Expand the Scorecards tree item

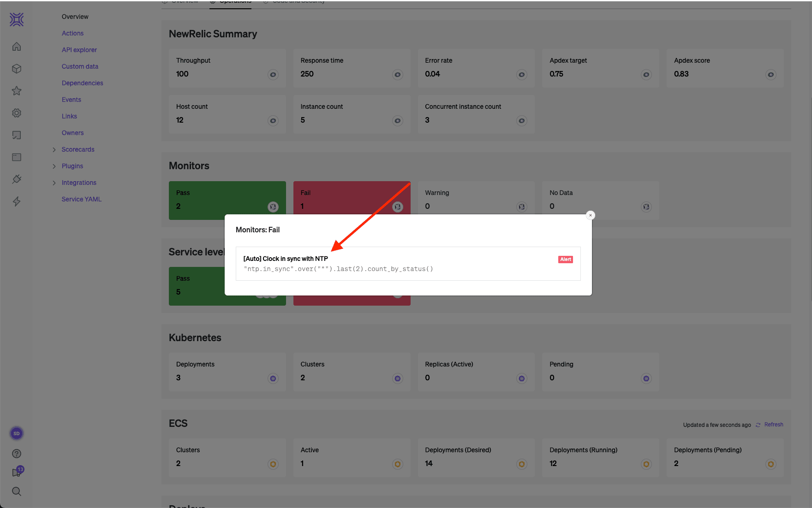point(54,150)
